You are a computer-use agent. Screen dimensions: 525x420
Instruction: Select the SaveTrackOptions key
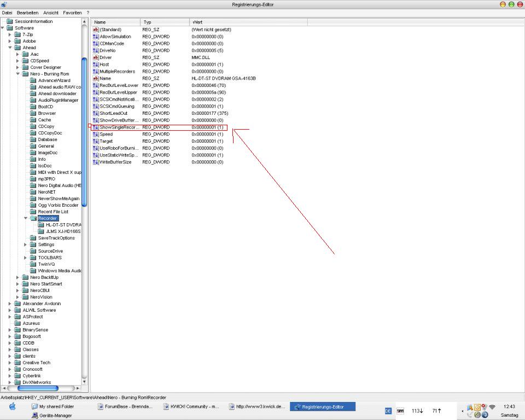(56, 238)
